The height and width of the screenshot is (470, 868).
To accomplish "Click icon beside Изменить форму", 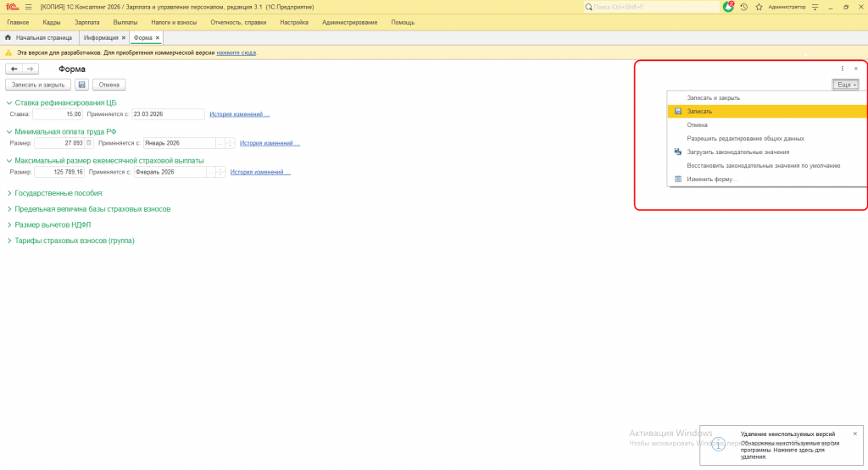I will point(678,180).
